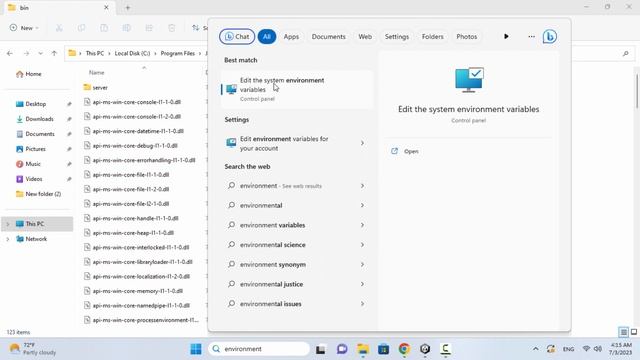Open recent locations dropdown in Explorer
Image resolution: width=640 pixels, height=360 pixels.
pos(40,53)
